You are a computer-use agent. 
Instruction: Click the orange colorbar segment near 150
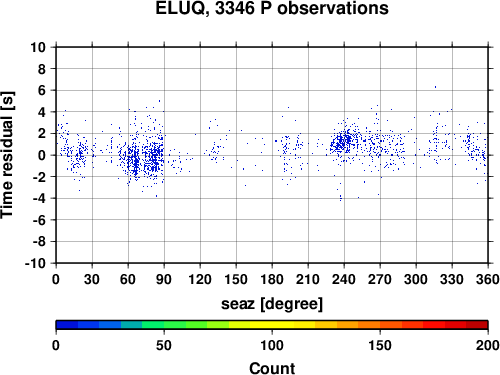[x=369, y=325]
